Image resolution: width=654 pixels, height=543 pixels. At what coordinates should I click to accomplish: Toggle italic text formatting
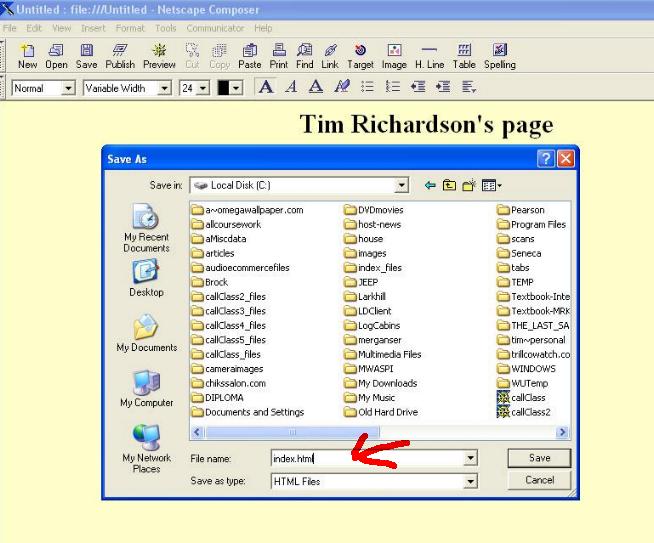(x=291, y=87)
